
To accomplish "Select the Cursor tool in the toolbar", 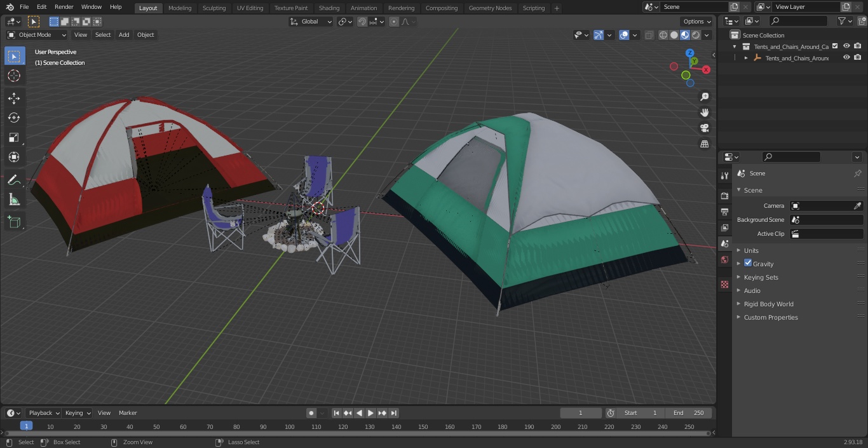I will coord(14,76).
